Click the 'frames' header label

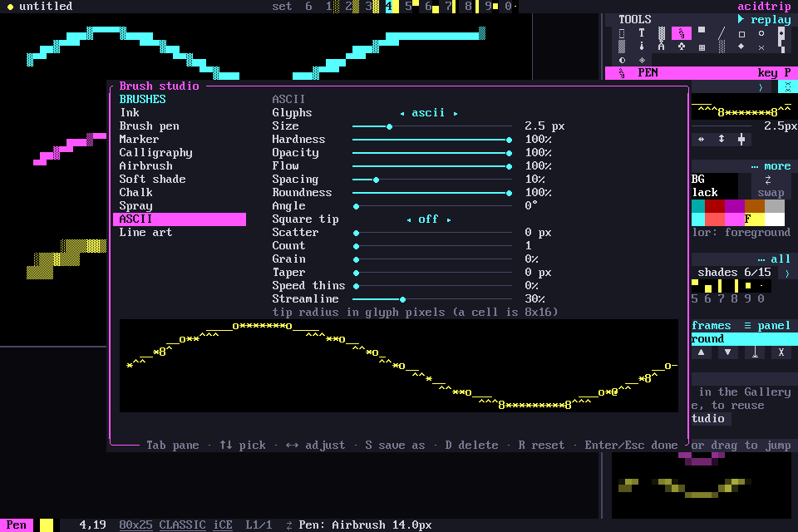point(712,326)
